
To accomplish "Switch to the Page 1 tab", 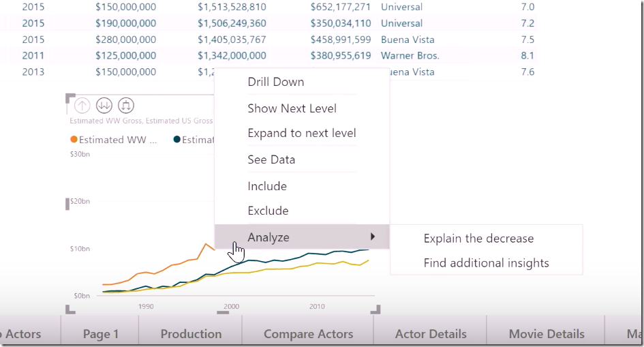I will (100, 334).
